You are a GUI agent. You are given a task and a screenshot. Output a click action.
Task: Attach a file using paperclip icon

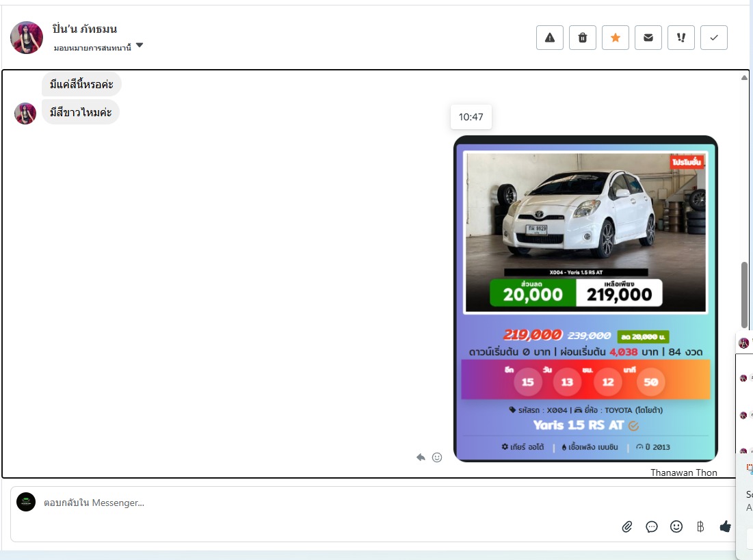tap(626, 526)
